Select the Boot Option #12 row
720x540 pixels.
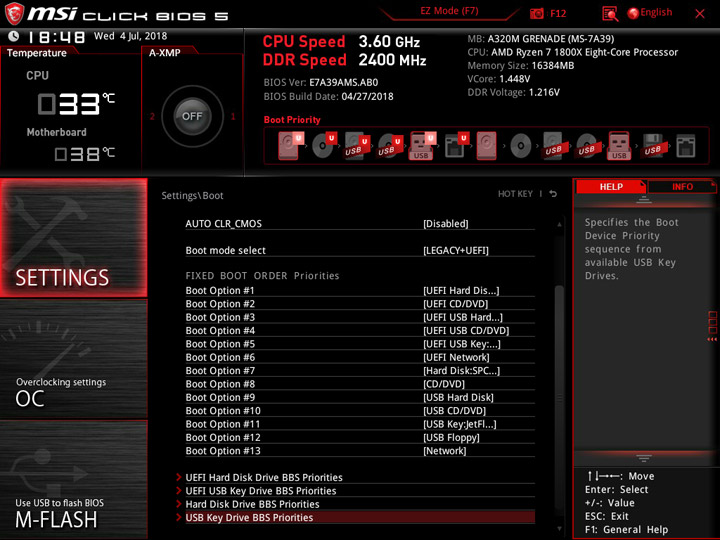click(360, 437)
